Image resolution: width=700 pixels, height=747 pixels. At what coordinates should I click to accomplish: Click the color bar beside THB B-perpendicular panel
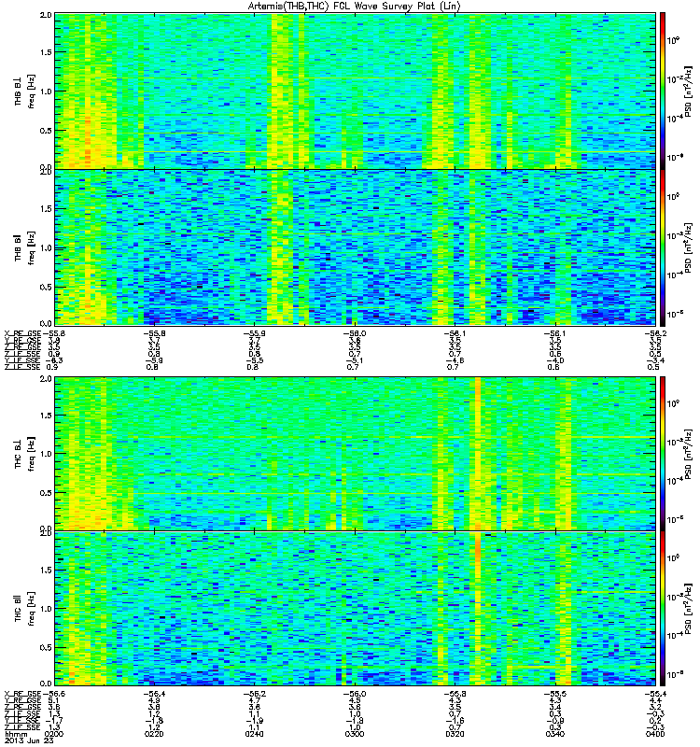pyautogui.click(x=663, y=91)
